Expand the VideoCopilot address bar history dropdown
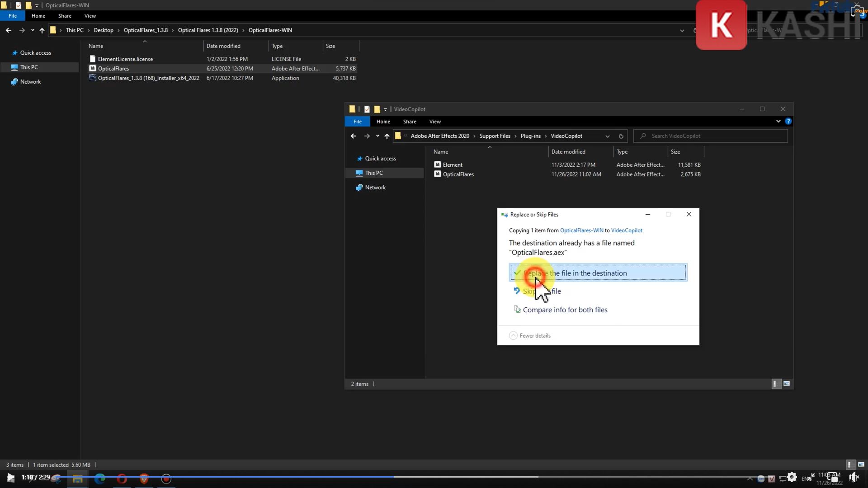Viewport: 868px width, 488px height. point(607,136)
